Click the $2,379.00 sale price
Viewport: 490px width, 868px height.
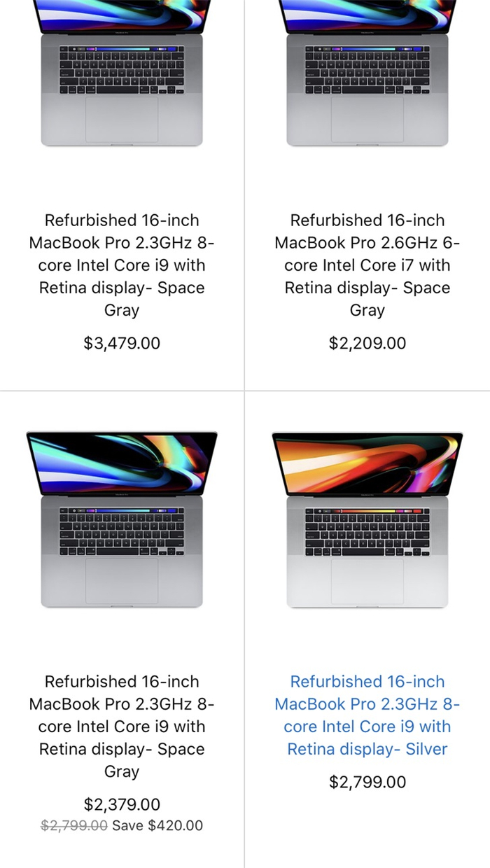(x=122, y=804)
